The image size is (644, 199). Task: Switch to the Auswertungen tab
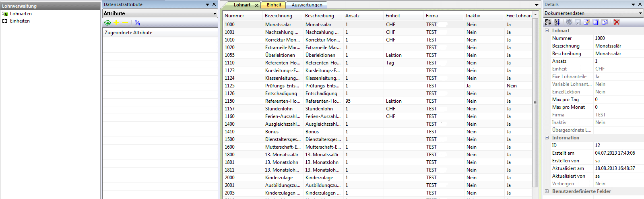pos(307,5)
